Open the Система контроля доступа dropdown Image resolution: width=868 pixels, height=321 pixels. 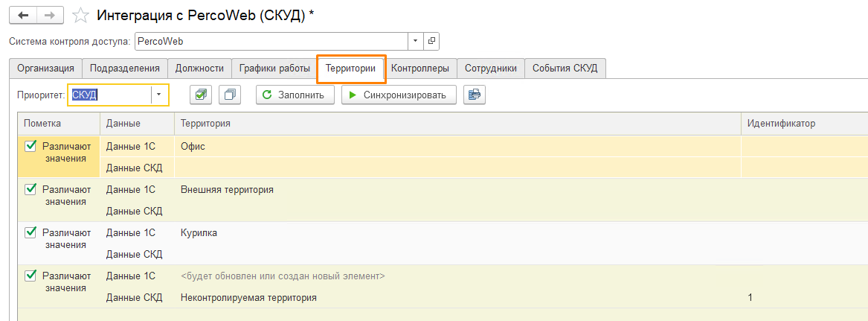415,41
